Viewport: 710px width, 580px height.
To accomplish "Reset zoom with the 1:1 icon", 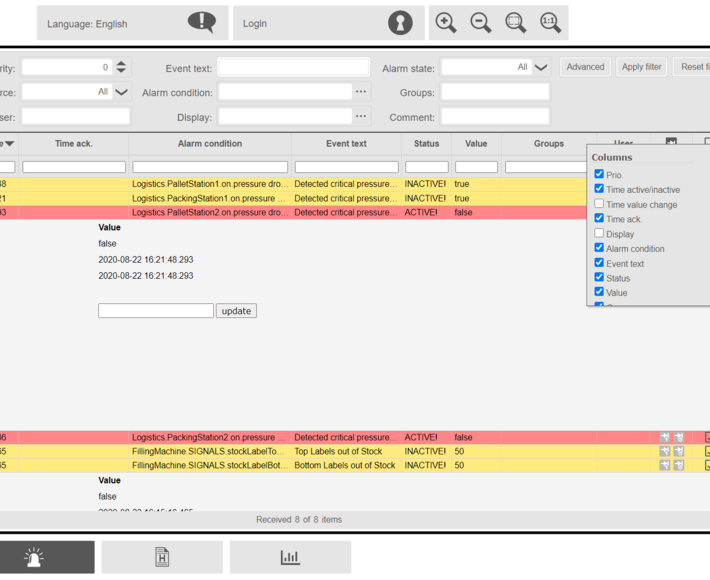I will click(x=550, y=23).
